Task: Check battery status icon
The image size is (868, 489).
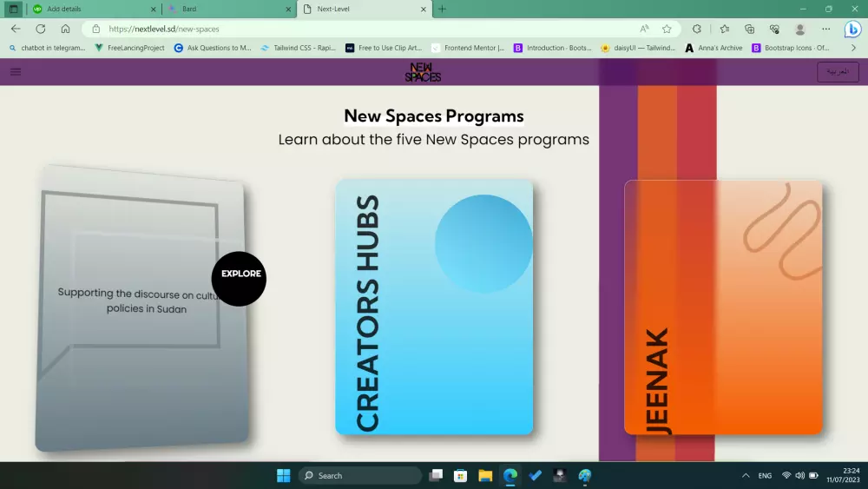Action: pos(814,475)
